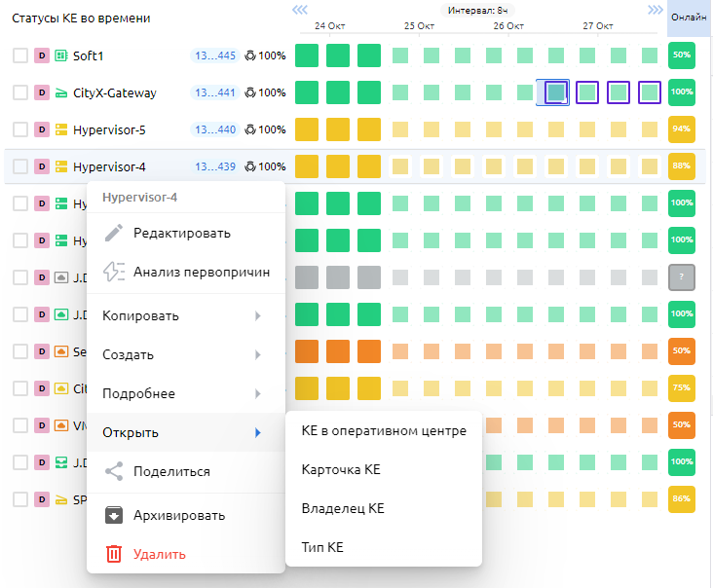
Task: Click the root cause analysis lightning icon
Action: [114, 273]
